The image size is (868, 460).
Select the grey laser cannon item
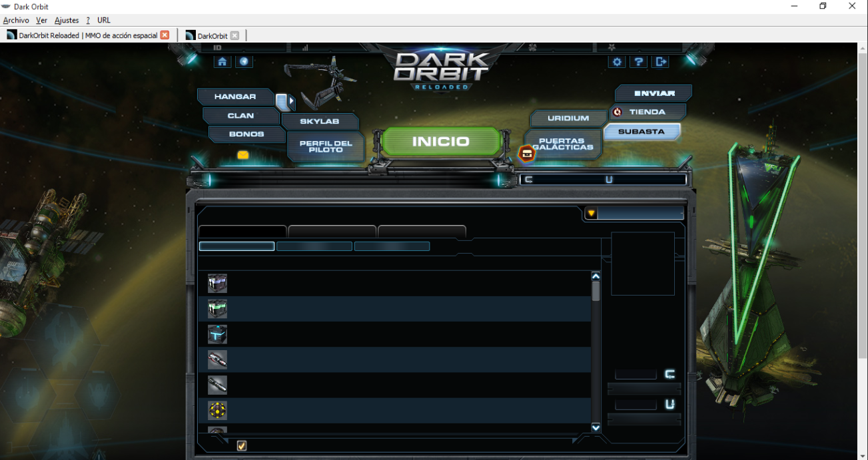(217, 385)
